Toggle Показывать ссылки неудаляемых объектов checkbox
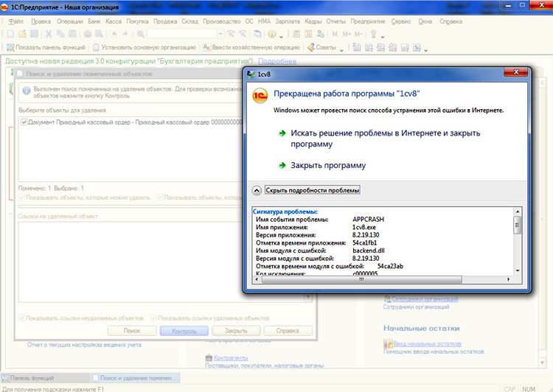 (22, 318)
